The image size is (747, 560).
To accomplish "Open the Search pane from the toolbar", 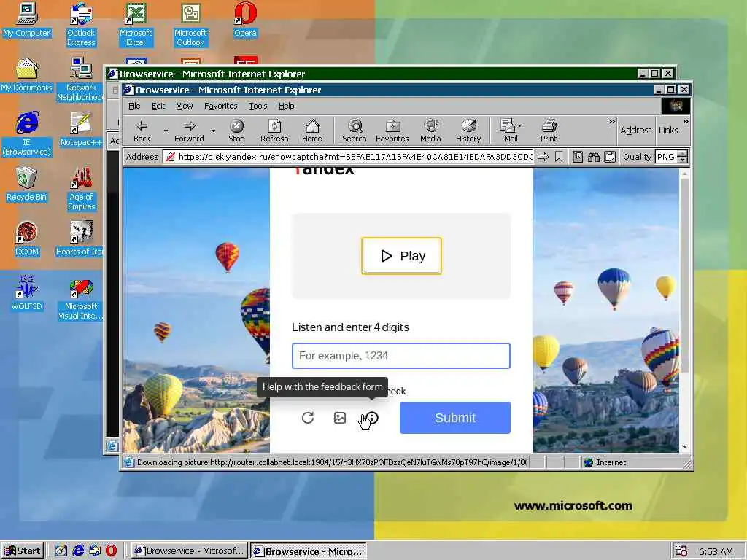I will [x=355, y=131].
